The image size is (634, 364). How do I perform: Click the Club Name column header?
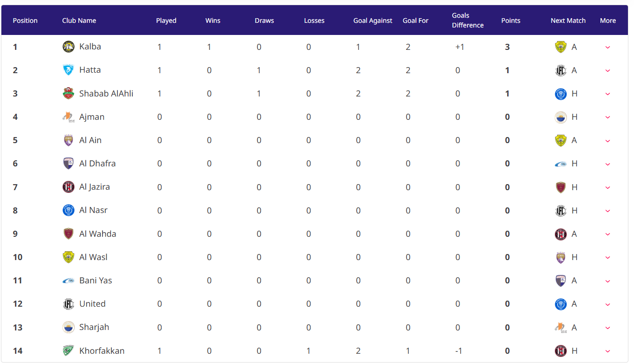pos(79,21)
